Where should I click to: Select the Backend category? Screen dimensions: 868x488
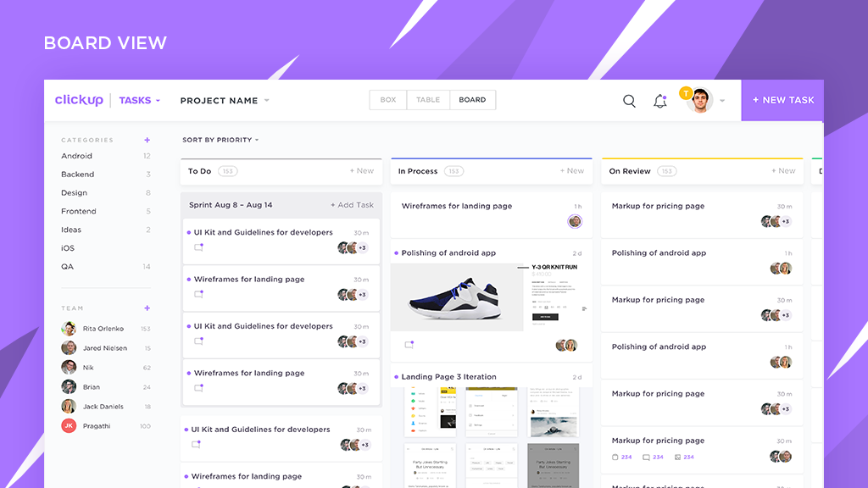coord(77,175)
